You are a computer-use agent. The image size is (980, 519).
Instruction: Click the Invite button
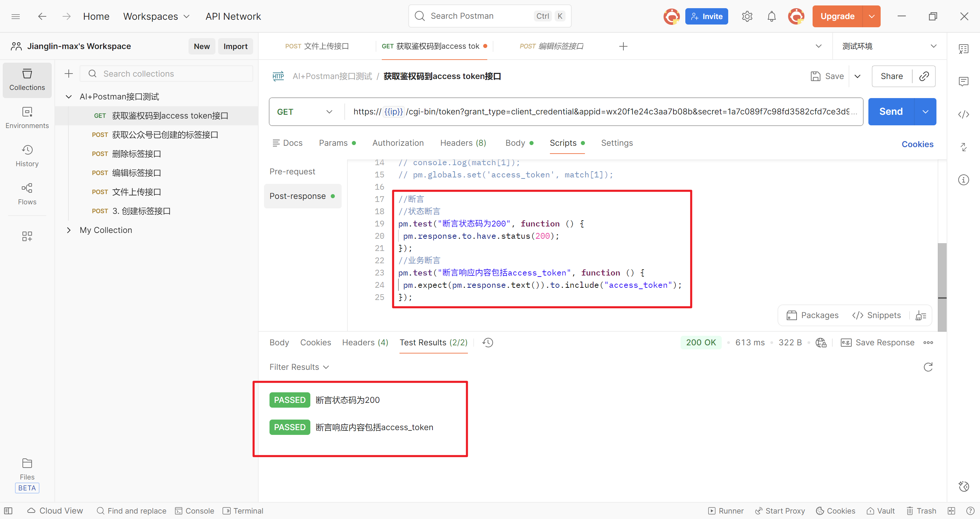coord(706,16)
